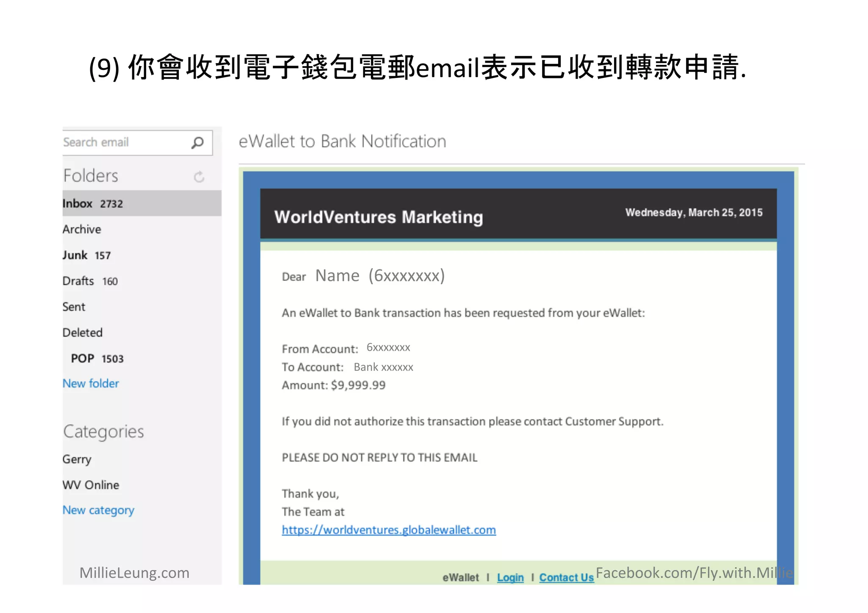Open the Sent folder
Screen dimensions: 868x613
74,307
